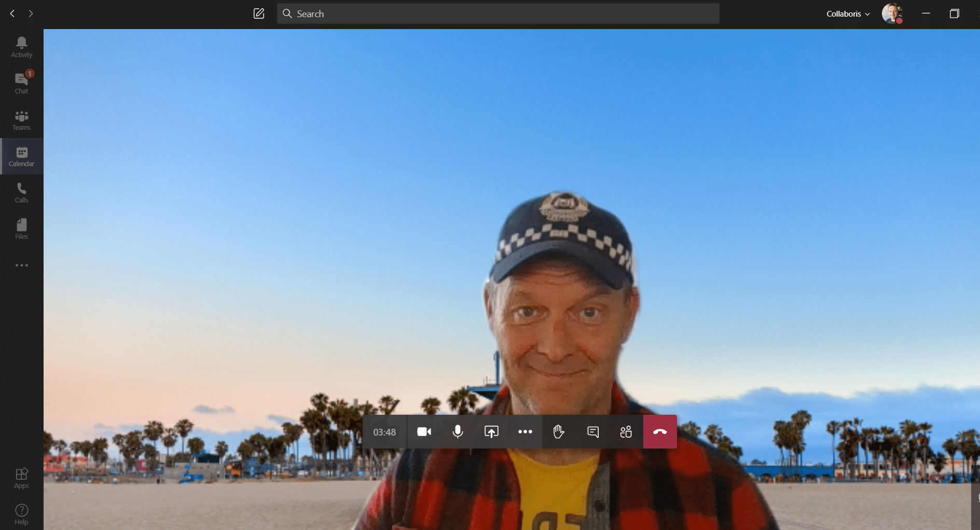Start a new chat with compose icon

tap(259, 14)
